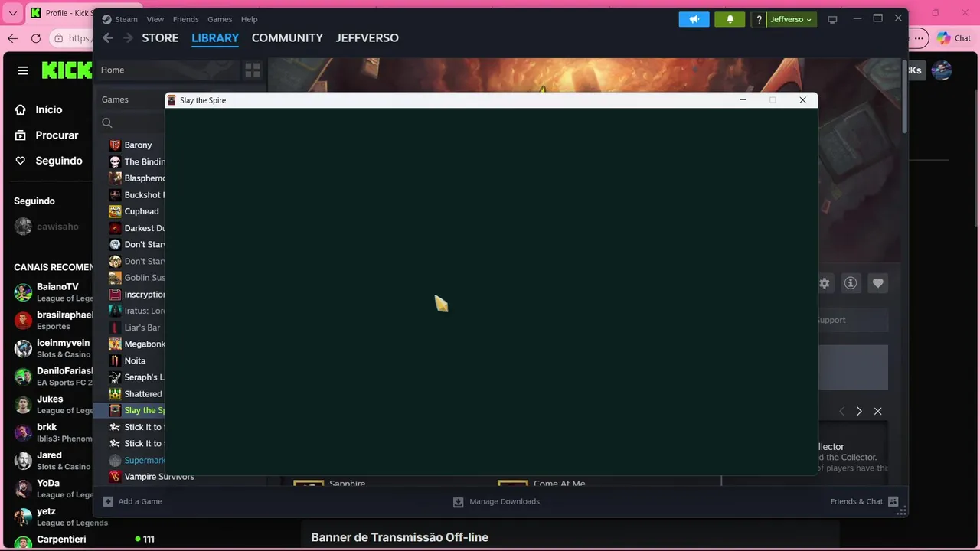Open the JEFFVERSO profile tab
The image size is (980, 551).
click(367, 37)
